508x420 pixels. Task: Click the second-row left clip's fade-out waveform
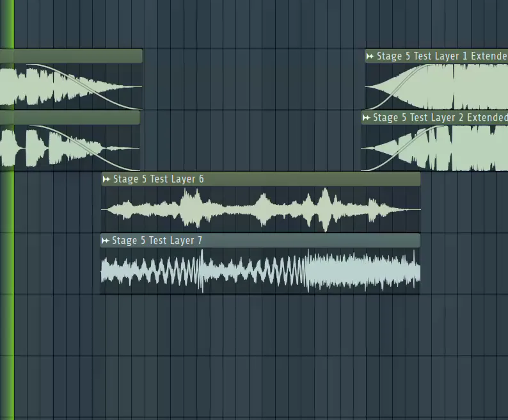tap(70, 148)
